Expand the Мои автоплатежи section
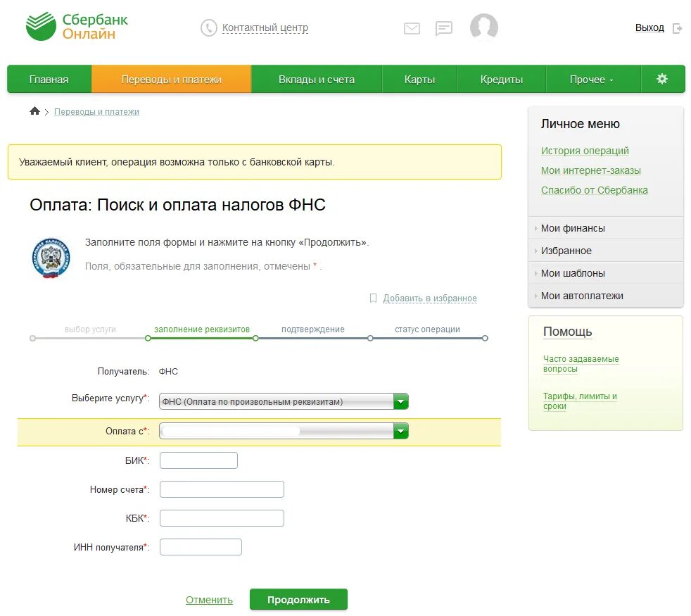The height and width of the screenshot is (616, 691). (x=606, y=296)
